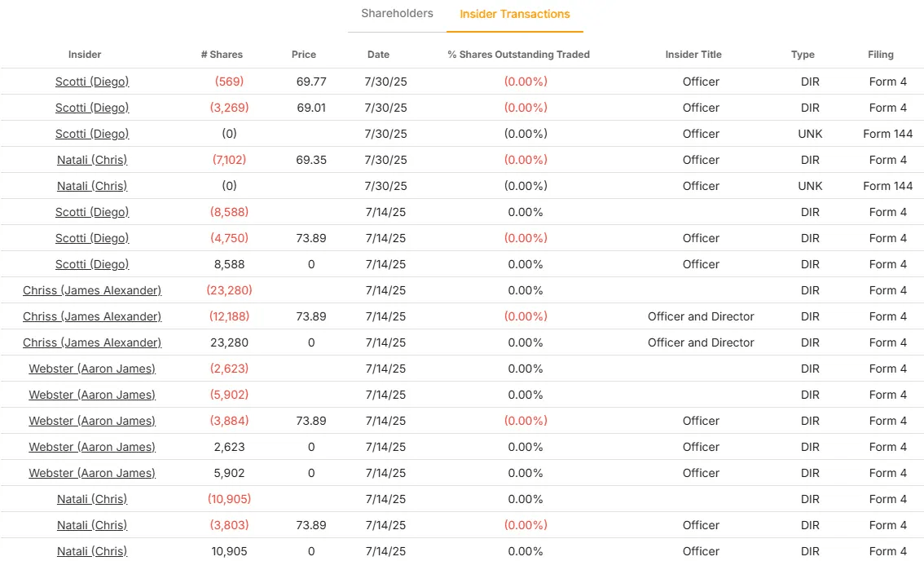Click the Filing column header

(880, 55)
